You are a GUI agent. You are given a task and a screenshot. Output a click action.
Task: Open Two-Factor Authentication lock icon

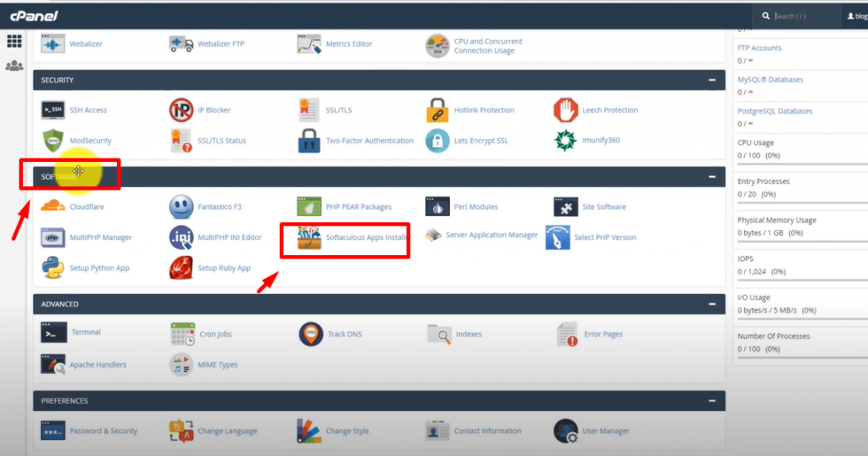309,141
